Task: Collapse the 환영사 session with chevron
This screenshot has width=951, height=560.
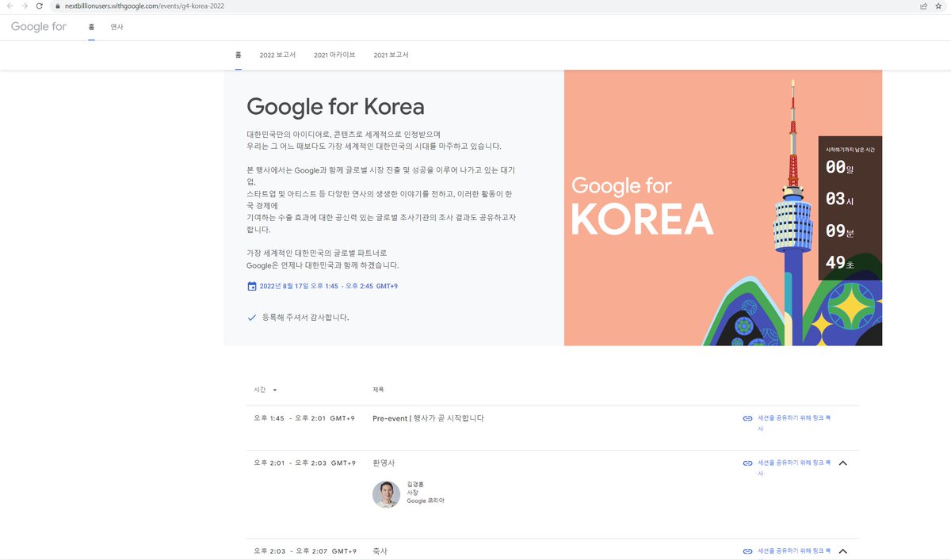Action: pos(842,463)
